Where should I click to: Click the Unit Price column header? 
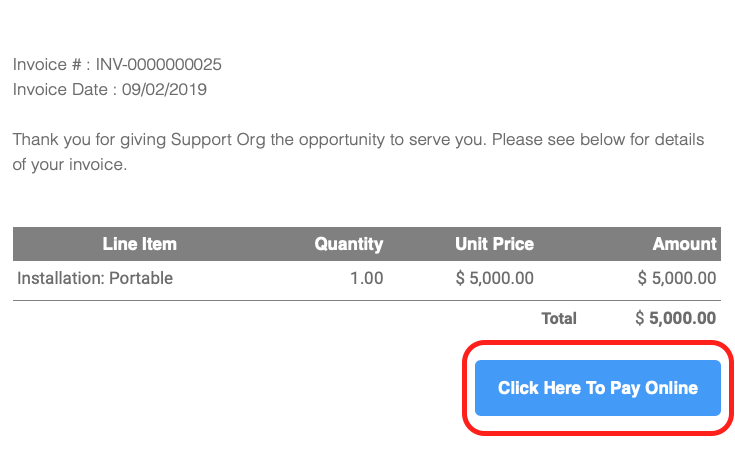(494, 244)
